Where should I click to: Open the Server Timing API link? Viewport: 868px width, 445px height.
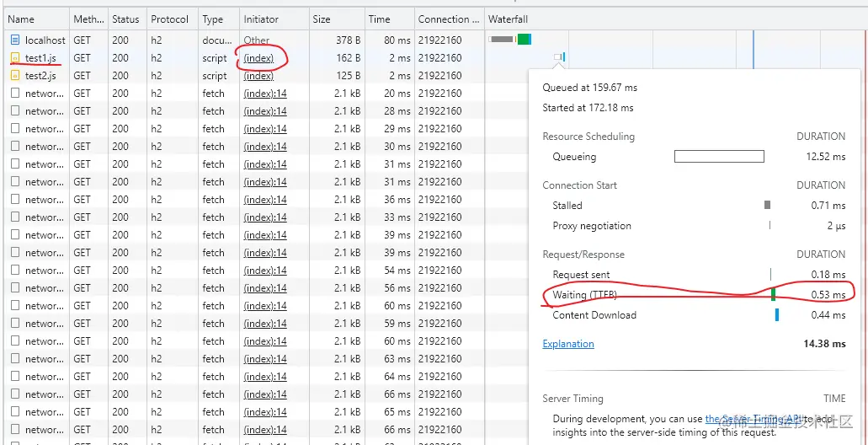(x=754, y=419)
